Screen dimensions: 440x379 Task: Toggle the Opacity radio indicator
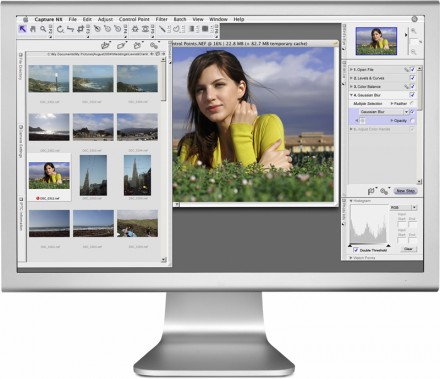[412, 121]
